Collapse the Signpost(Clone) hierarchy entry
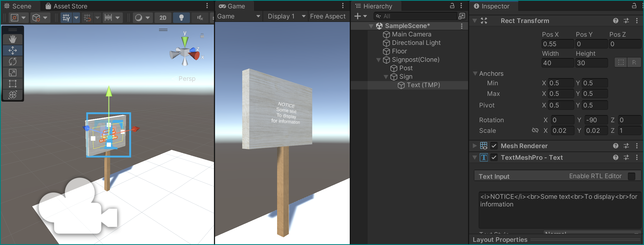 point(379,60)
